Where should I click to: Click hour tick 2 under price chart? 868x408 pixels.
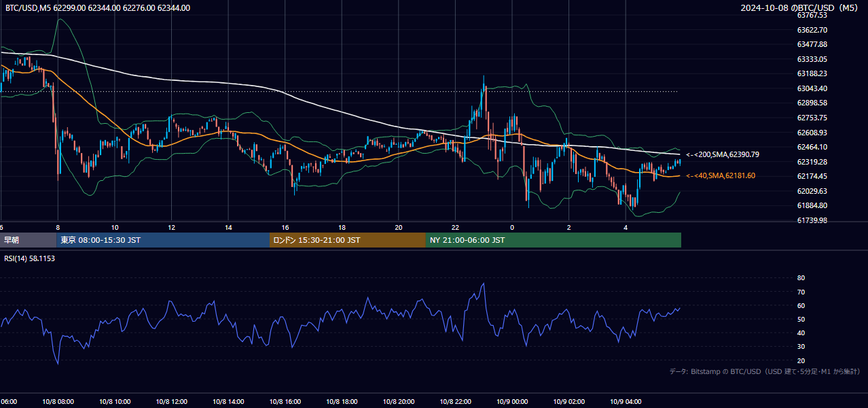tap(568, 227)
